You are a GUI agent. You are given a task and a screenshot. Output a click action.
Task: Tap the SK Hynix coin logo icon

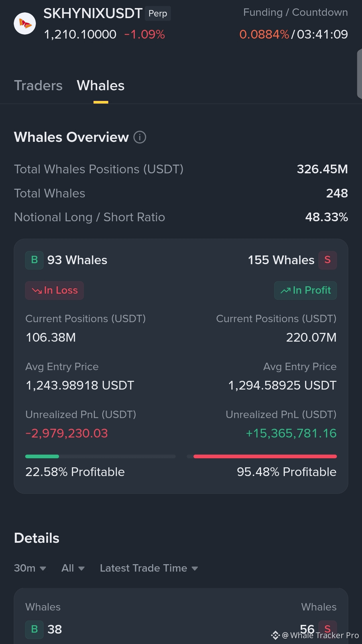coord(25,23)
